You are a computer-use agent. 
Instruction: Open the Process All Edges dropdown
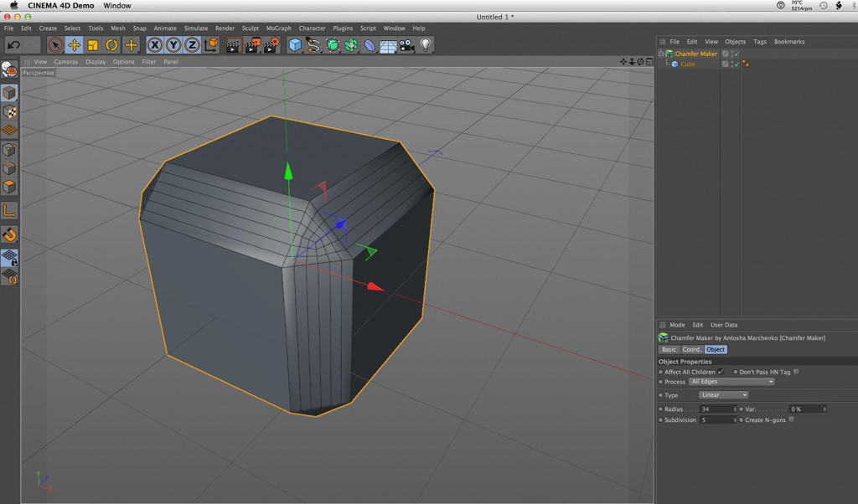(x=731, y=382)
